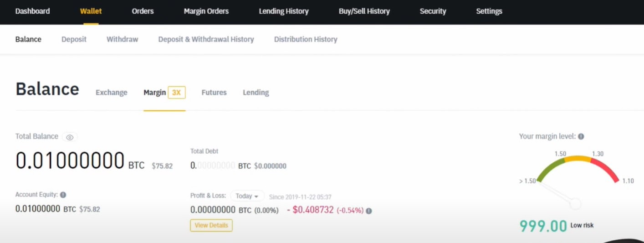
Task: Open Lending History in top navigation
Action: pyautogui.click(x=284, y=11)
